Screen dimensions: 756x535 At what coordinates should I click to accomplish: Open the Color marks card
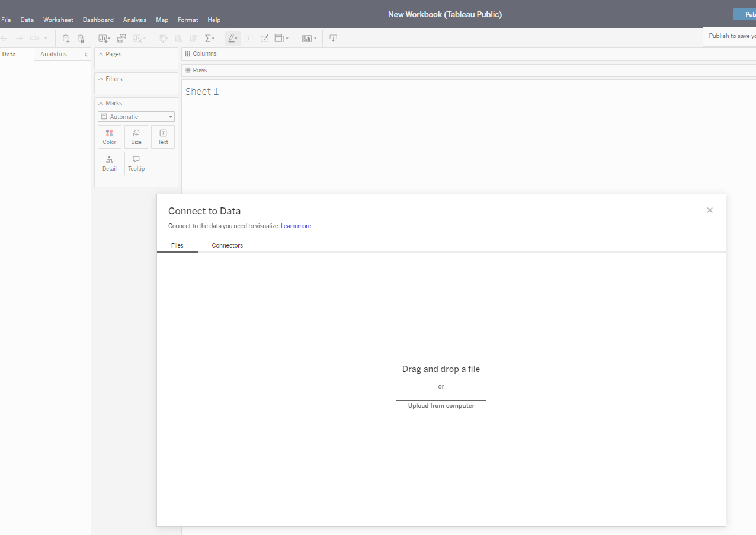(110, 137)
